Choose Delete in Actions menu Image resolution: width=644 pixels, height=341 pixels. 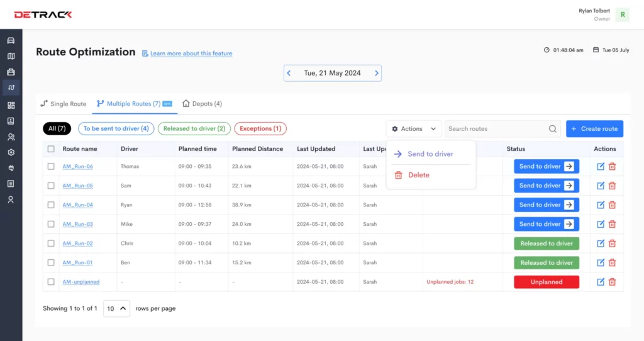click(x=430, y=175)
